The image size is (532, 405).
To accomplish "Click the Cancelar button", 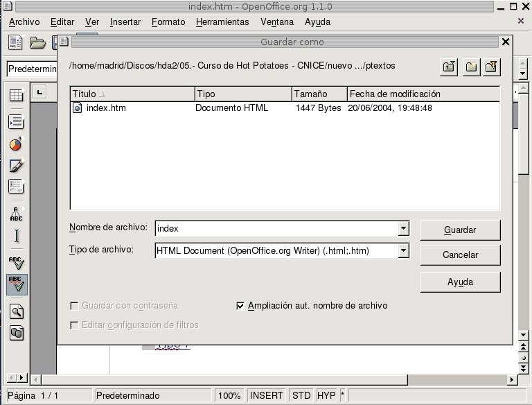I will [x=460, y=255].
